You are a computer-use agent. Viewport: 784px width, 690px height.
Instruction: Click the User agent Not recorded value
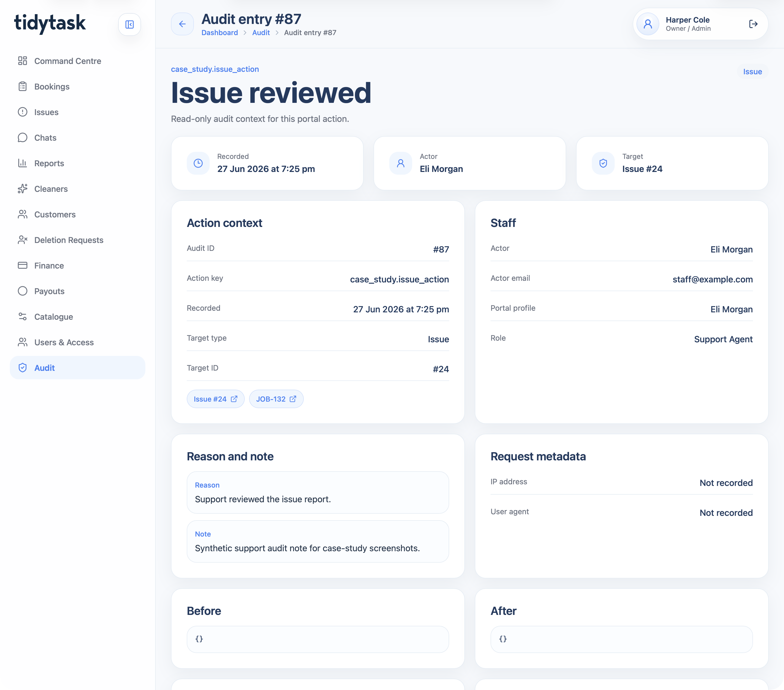point(726,513)
